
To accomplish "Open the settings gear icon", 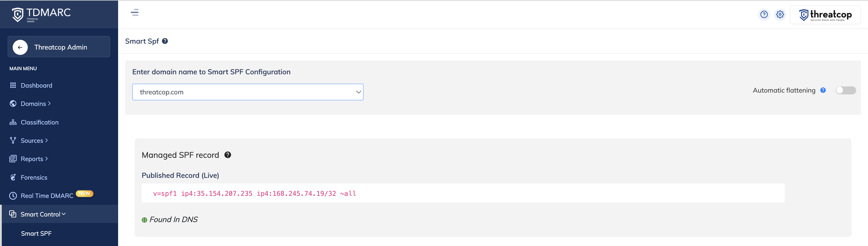I will [780, 14].
